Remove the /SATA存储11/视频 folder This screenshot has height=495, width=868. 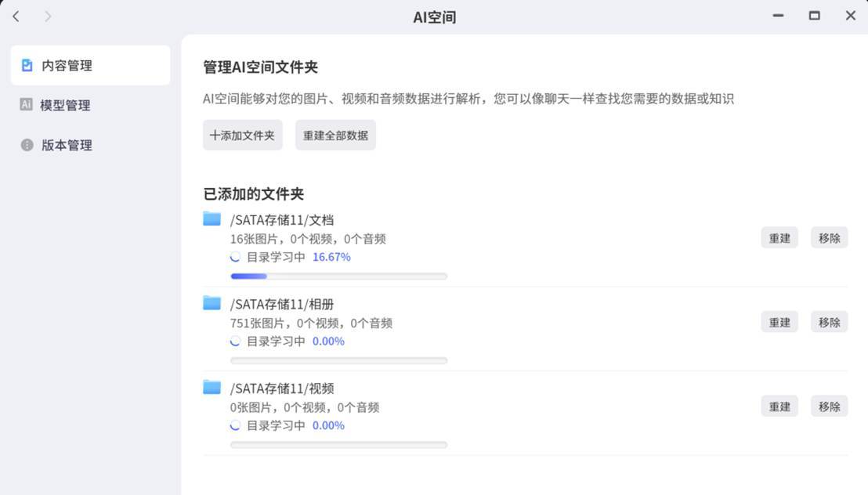829,406
